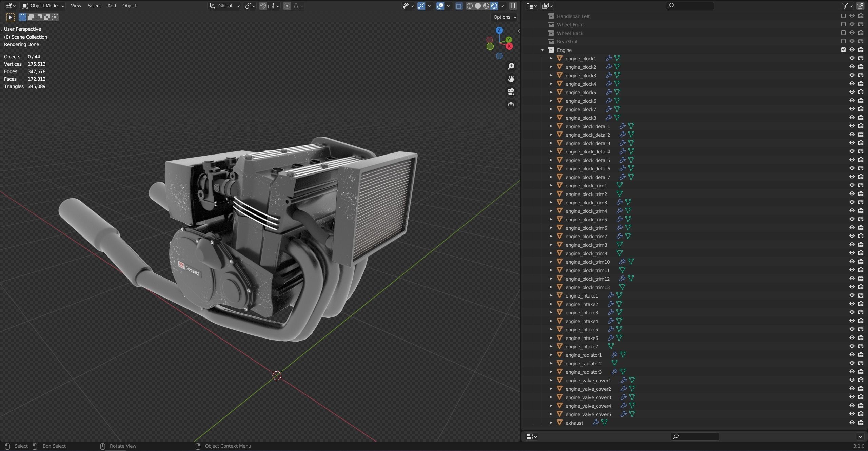Click the pan hand icon in viewport
868x451 pixels.
511,79
